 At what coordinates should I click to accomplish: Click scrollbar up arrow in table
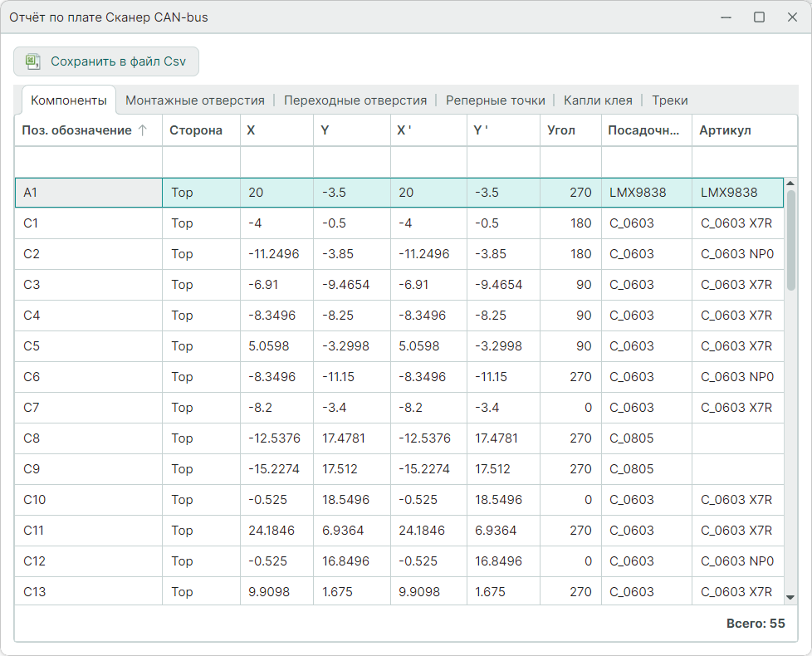click(790, 184)
